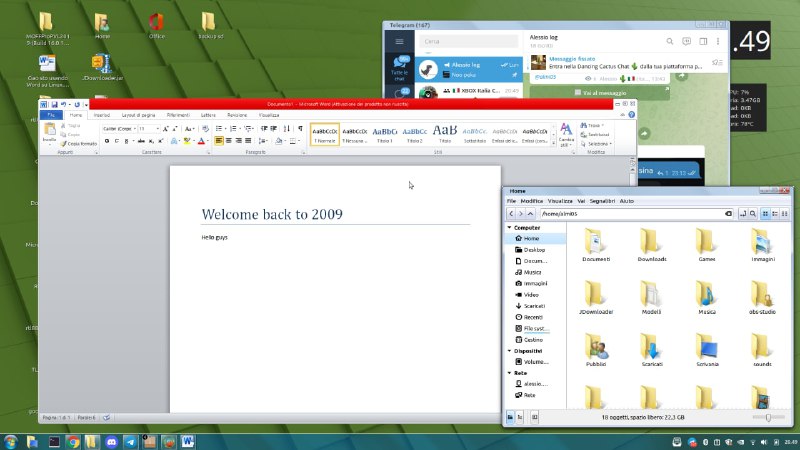Image resolution: width=800 pixels, height=450 pixels.
Task: Open Telegram hamburger menu
Action: (401, 41)
